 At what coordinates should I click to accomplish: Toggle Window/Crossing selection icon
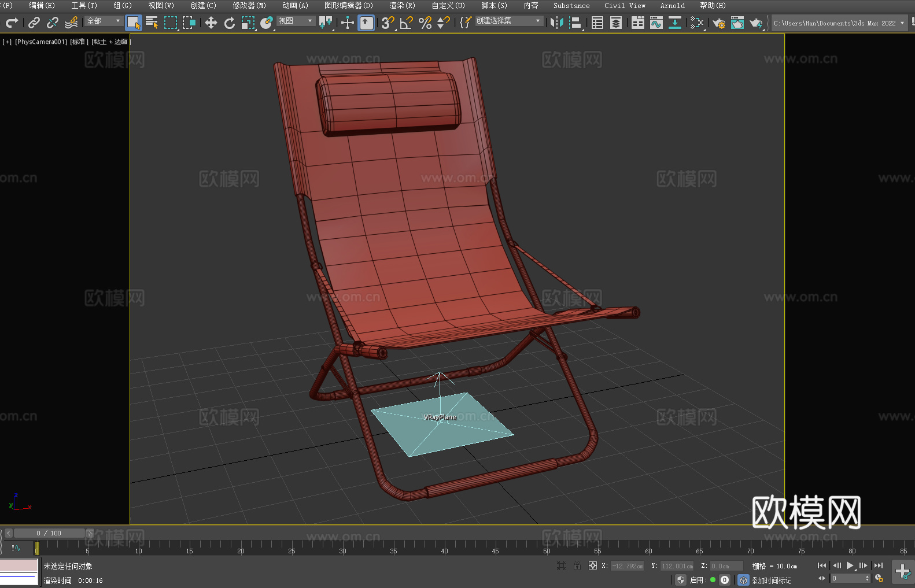pyautogui.click(x=189, y=23)
